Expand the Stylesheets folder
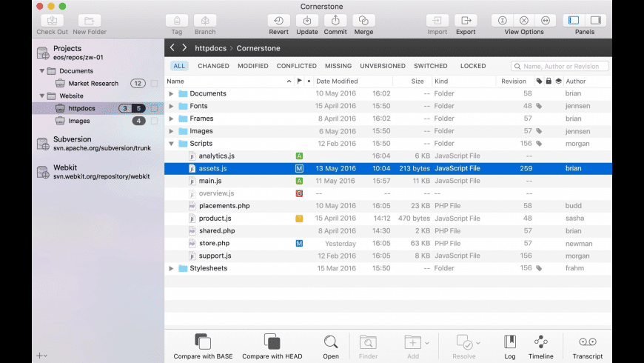The width and height of the screenshot is (644, 363). point(172,268)
